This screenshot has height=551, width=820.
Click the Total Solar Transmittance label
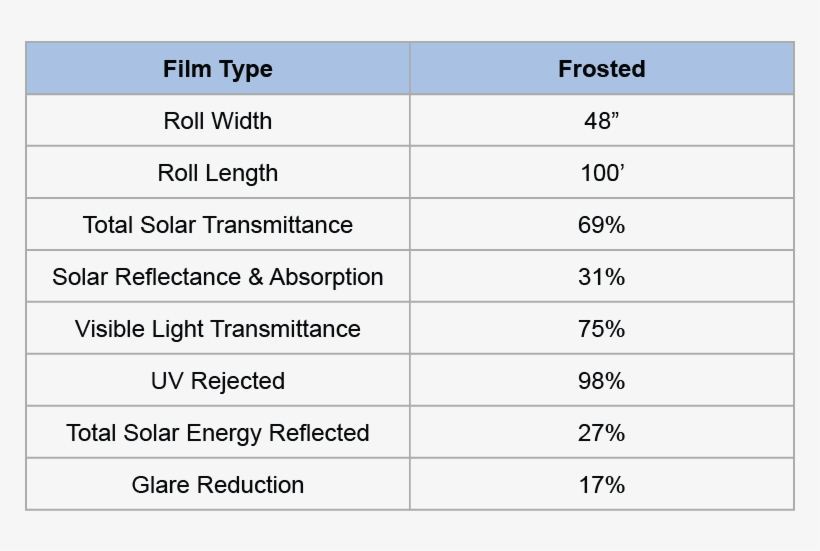coord(218,225)
